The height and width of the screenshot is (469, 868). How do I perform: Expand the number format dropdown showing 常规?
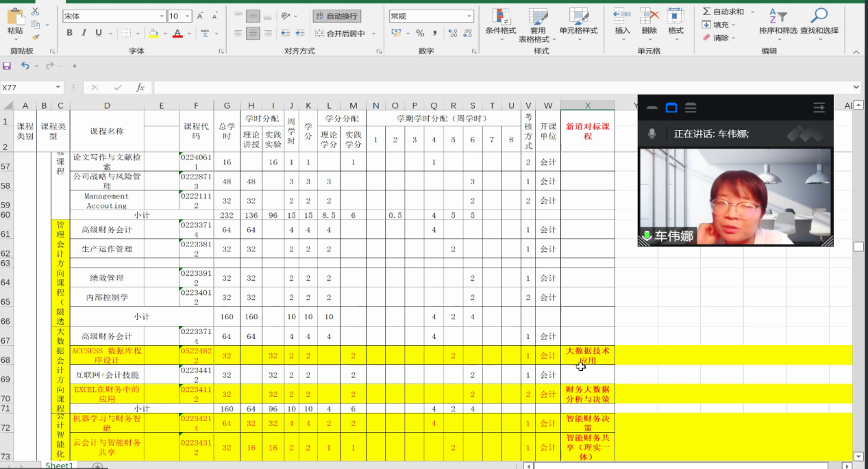pos(469,16)
